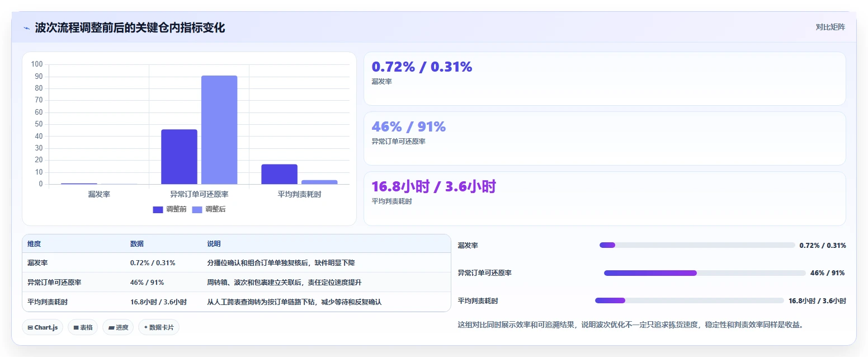Click the 漏发率 progress bar
The width and height of the screenshot is (868, 357).
point(697,245)
